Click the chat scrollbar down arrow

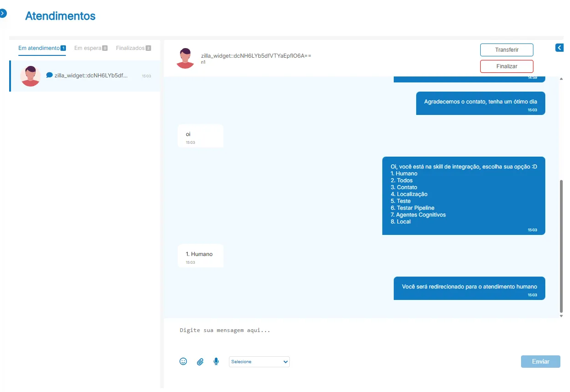click(x=562, y=316)
